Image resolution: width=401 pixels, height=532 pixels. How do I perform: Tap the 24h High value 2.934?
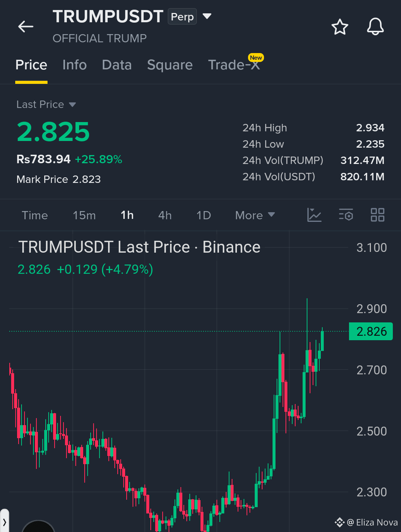[370, 128]
